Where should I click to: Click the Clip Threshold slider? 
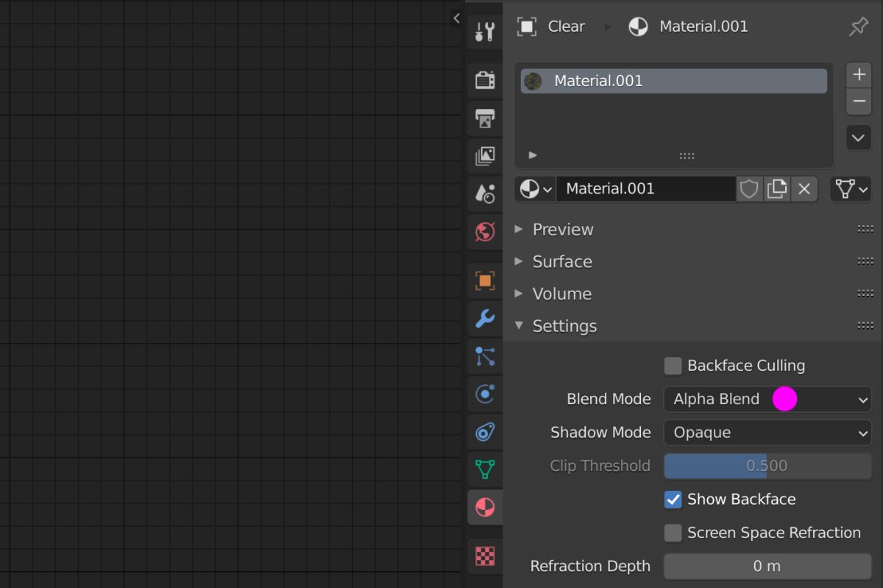(767, 466)
